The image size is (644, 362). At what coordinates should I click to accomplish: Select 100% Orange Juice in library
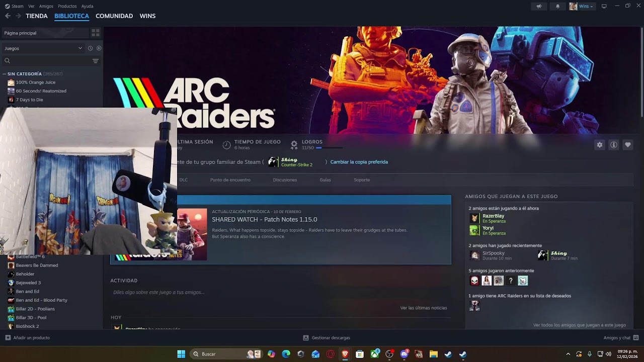[36, 82]
